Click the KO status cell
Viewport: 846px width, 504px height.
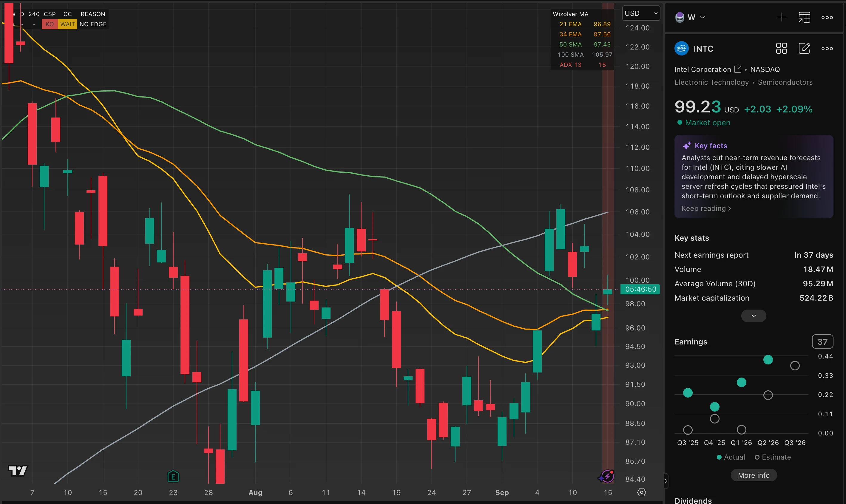tap(50, 24)
